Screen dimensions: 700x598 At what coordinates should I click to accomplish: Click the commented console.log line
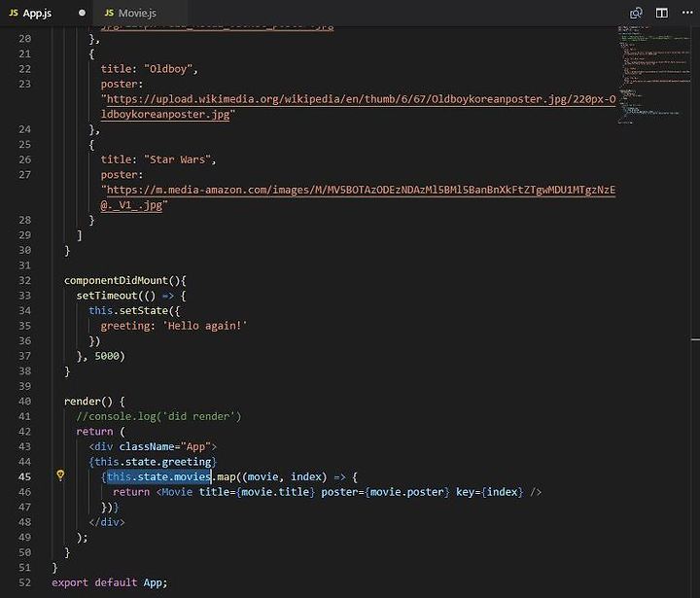[x=158, y=416]
